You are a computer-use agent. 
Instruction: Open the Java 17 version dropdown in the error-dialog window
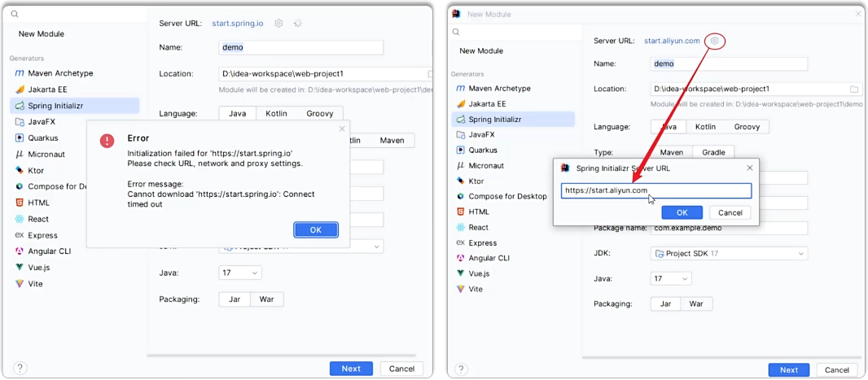pyautogui.click(x=240, y=273)
